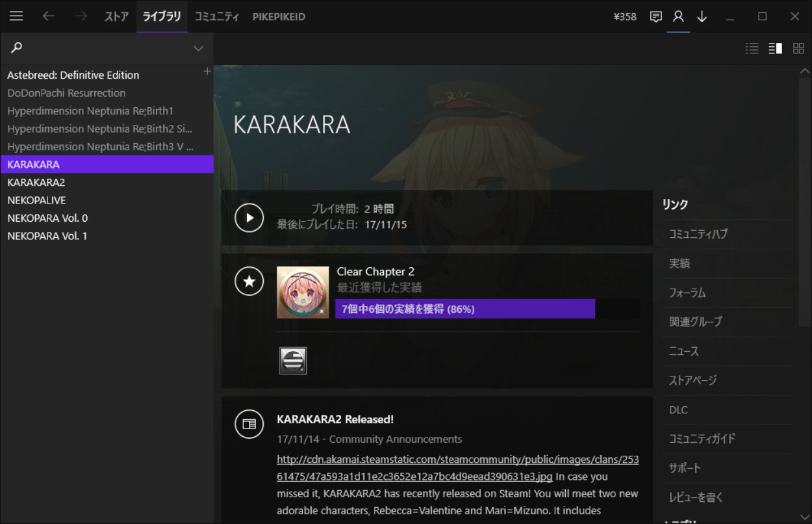The height and width of the screenshot is (524, 812).
Task: Go back with the left arrow
Action: [x=49, y=16]
